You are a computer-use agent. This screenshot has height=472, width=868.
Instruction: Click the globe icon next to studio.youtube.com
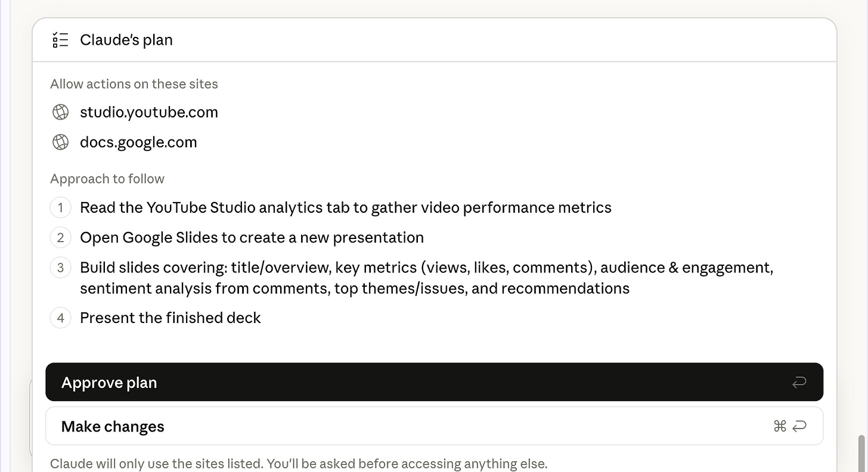(x=60, y=111)
